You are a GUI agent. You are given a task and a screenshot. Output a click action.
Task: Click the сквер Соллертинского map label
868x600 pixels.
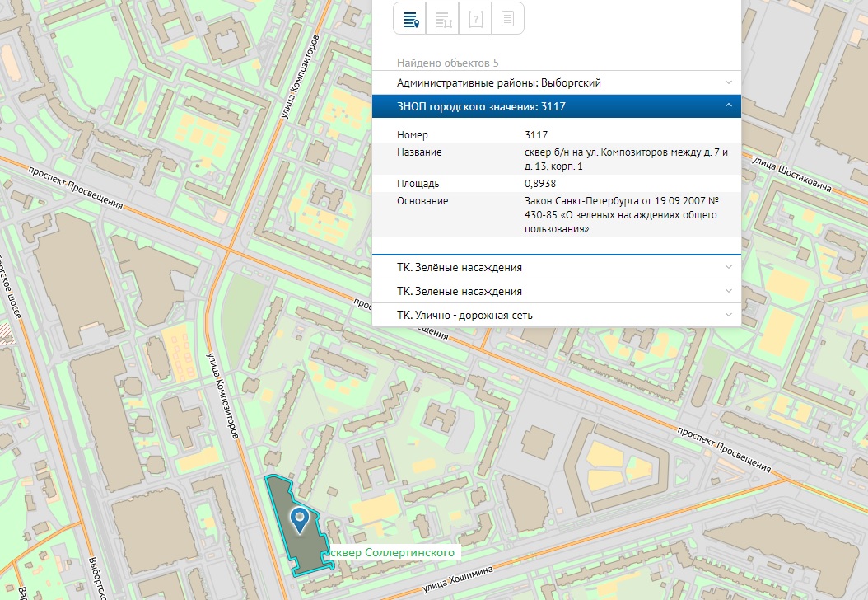[x=391, y=552]
